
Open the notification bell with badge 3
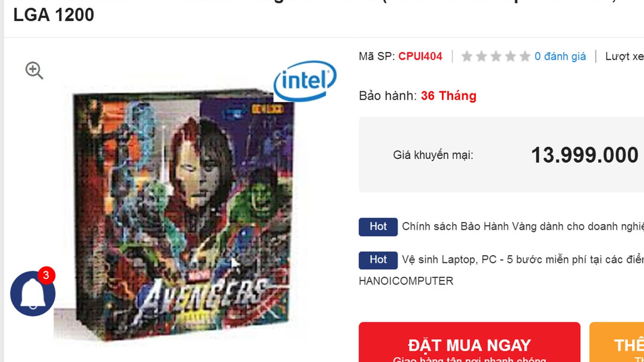point(33,293)
